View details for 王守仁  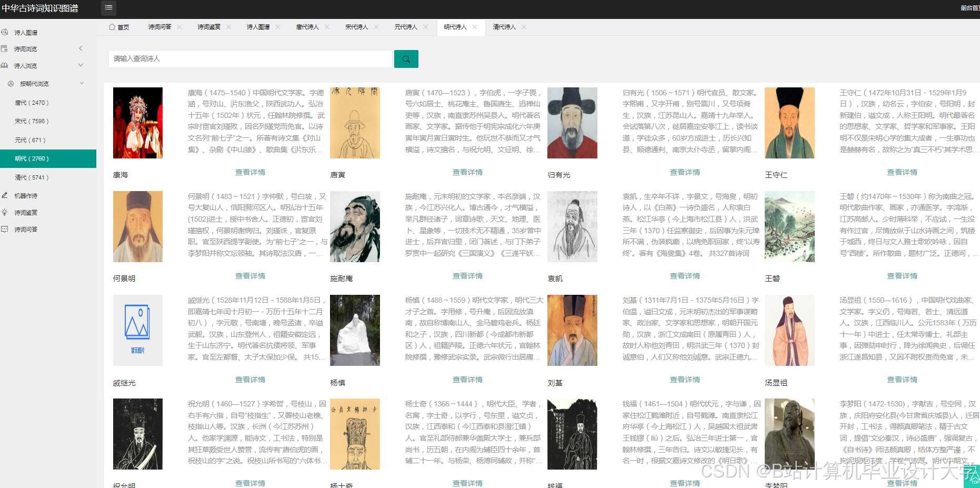point(902,172)
